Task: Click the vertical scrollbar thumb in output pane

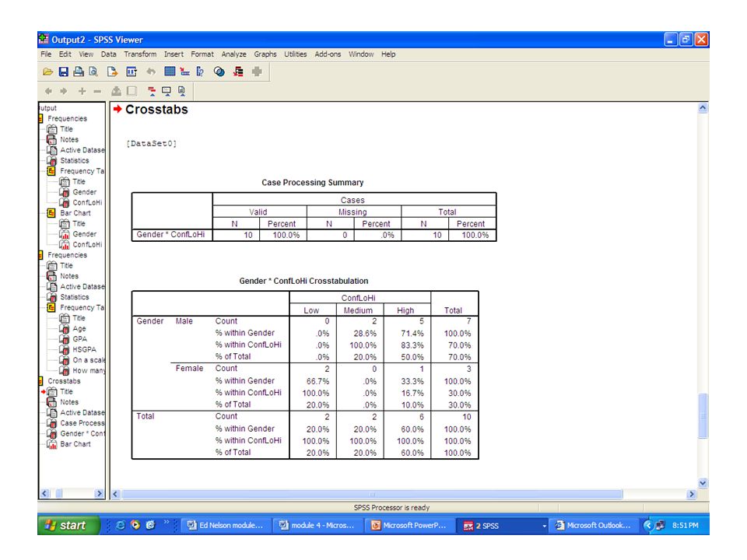Action: [703, 415]
